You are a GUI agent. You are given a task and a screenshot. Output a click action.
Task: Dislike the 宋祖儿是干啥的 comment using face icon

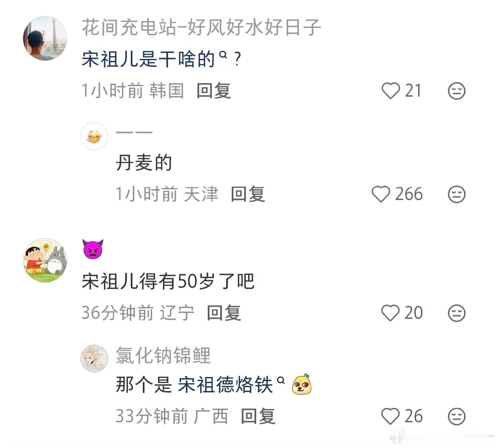click(x=456, y=91)
